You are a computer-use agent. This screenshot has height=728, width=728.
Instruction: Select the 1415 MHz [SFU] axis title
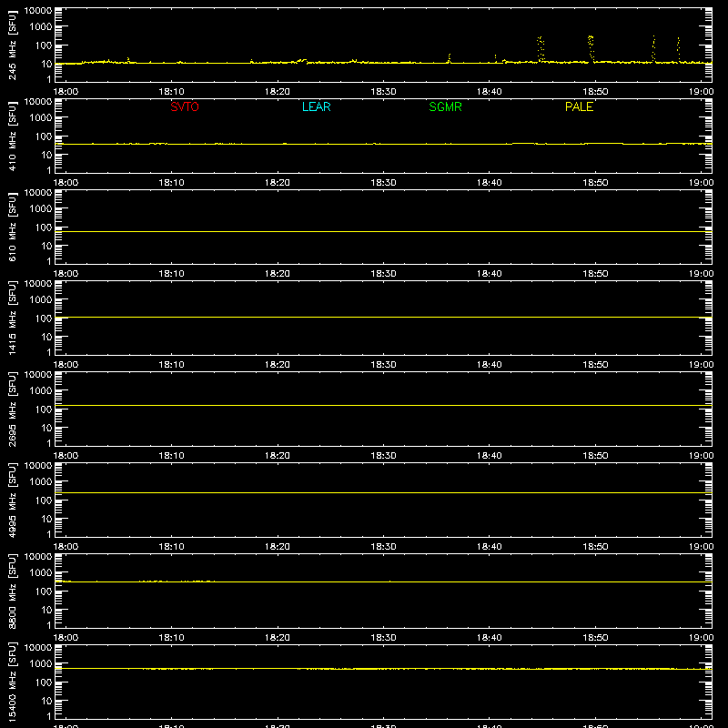(x=13, y=318)
